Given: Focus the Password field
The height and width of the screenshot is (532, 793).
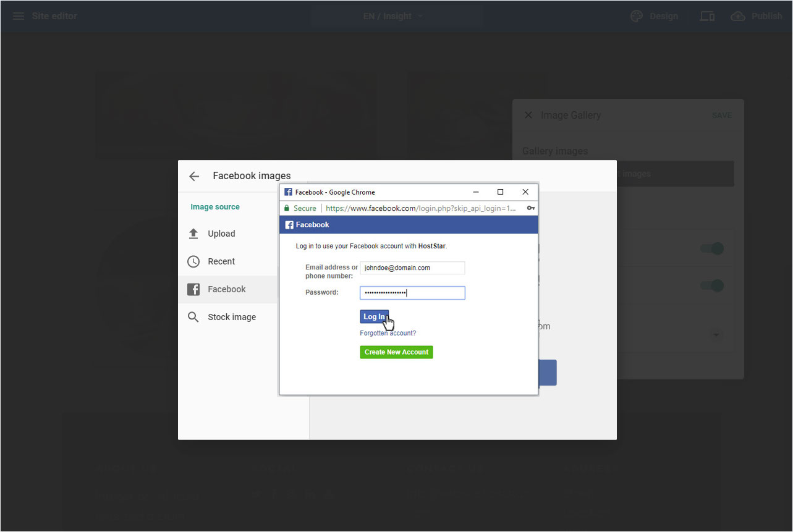Looking at the screenshot, I should coord(412,293).
